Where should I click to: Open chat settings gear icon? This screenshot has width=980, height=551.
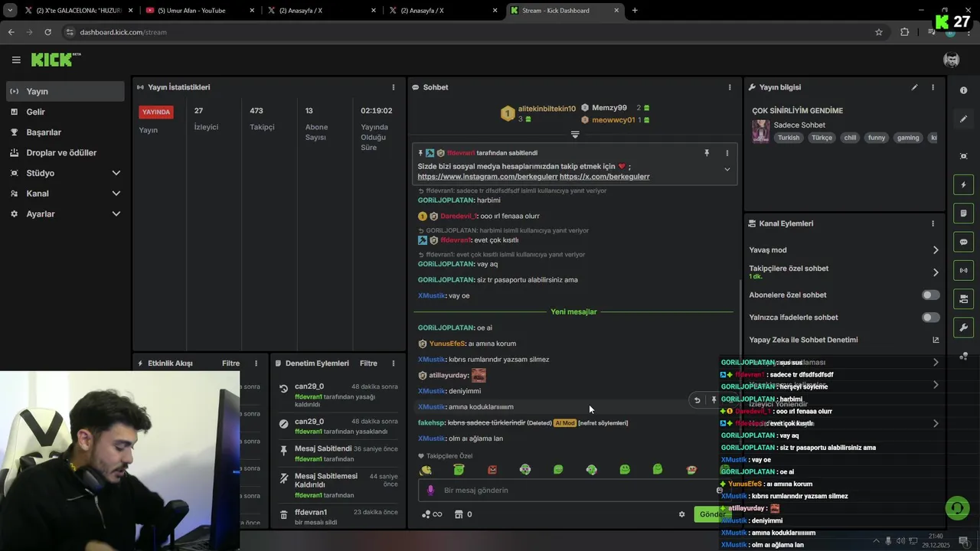coord(681,514)
